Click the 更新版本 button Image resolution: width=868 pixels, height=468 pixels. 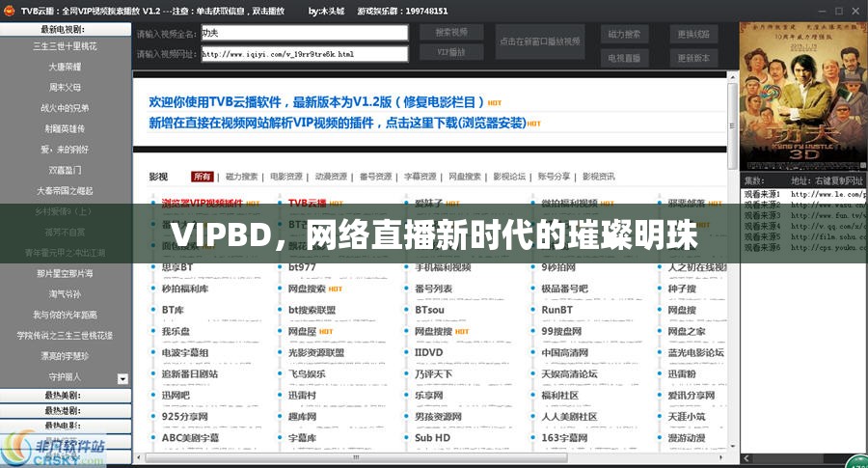693,58
